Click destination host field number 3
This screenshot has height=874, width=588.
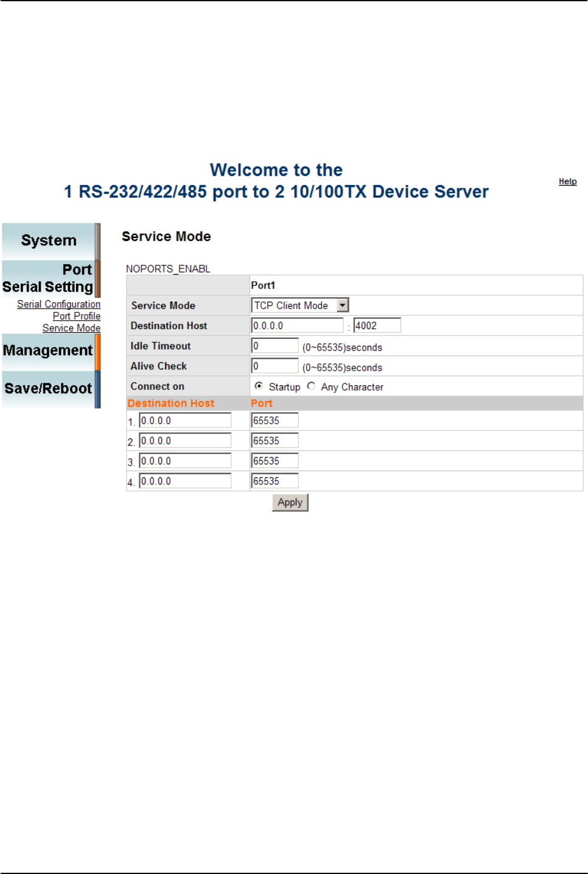(185, 461)
